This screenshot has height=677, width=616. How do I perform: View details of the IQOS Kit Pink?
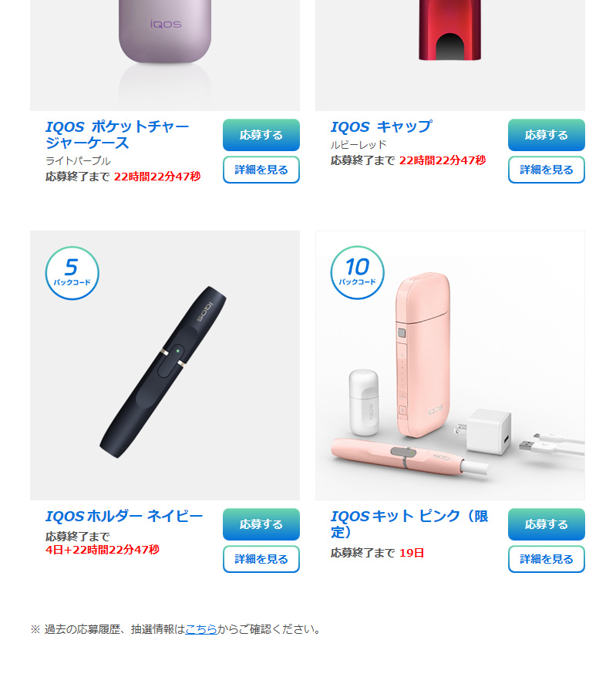pyautogui.click(x=547, y=559)
